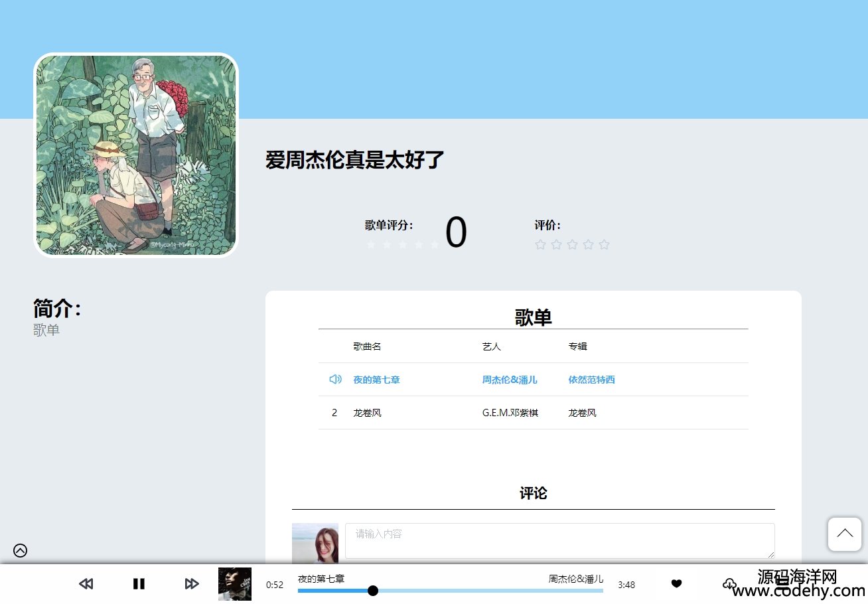868x604 pixels.
Task: Click the user avatar beside the comment box
Action: (315, 544)
